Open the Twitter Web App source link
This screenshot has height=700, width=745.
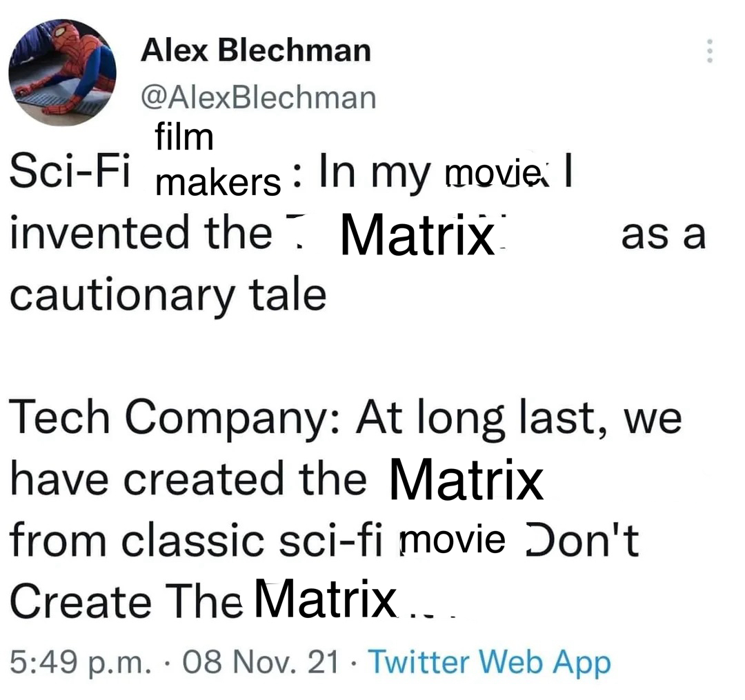490,663
